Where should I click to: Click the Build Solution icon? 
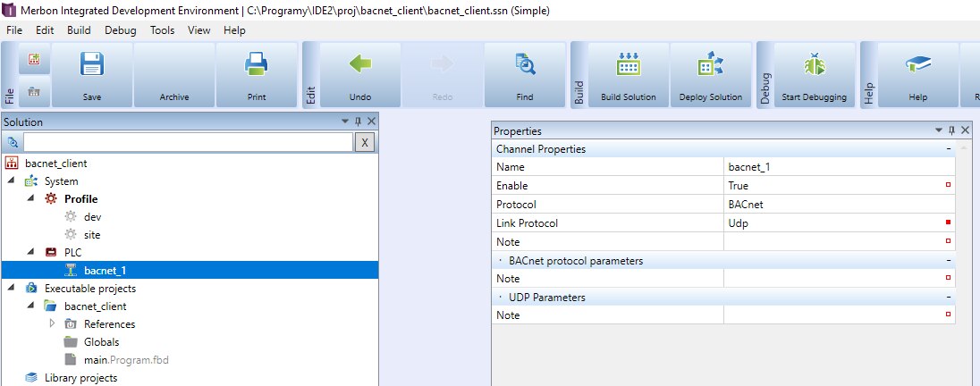pos(628,65)
